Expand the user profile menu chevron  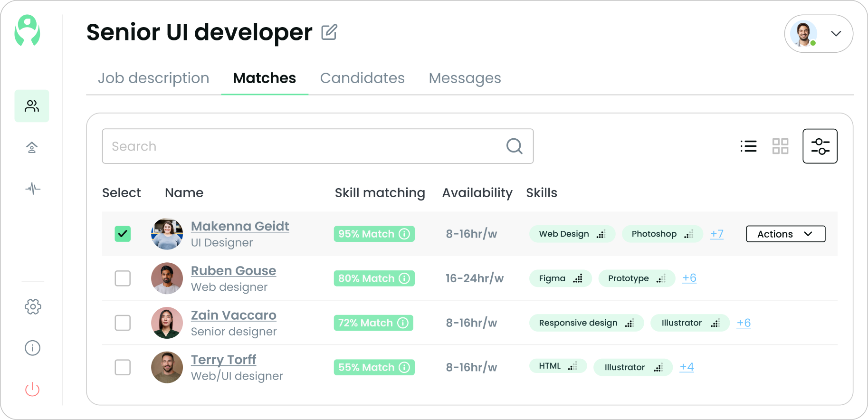pos(836,33)
